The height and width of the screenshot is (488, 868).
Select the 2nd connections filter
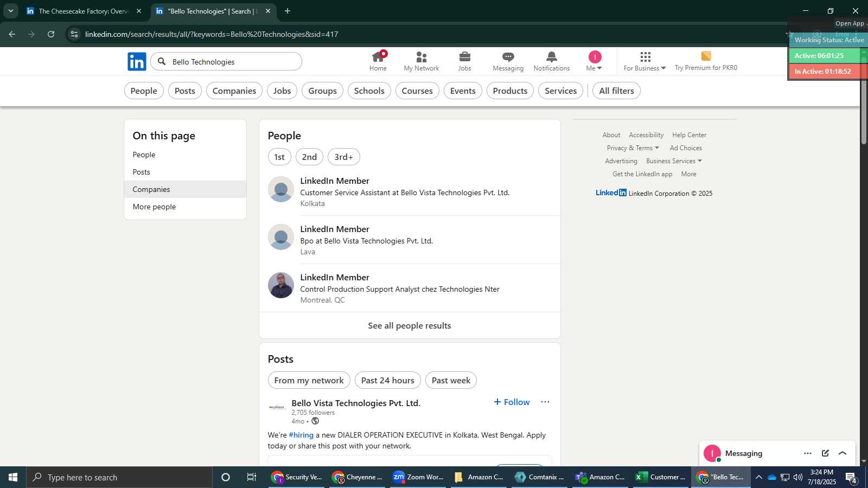(x=309, y=157)
